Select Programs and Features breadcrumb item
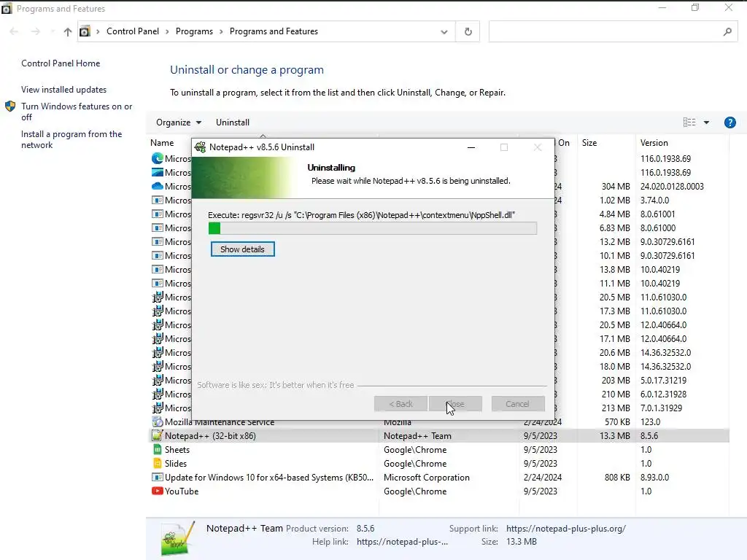 coord(274,31)
